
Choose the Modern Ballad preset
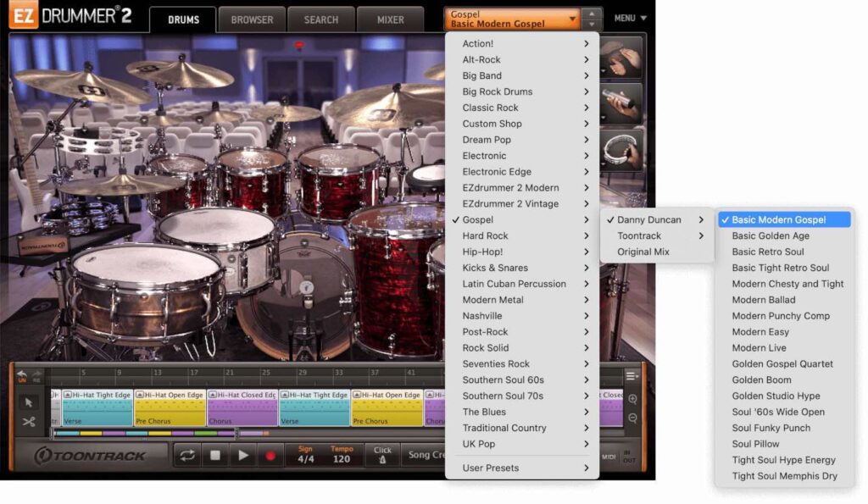[784, 300]
